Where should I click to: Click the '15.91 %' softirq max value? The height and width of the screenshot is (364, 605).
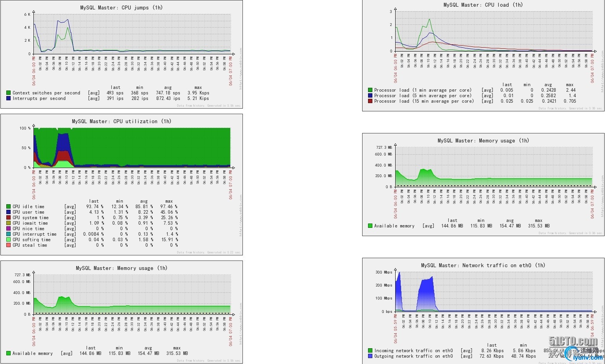170,240
